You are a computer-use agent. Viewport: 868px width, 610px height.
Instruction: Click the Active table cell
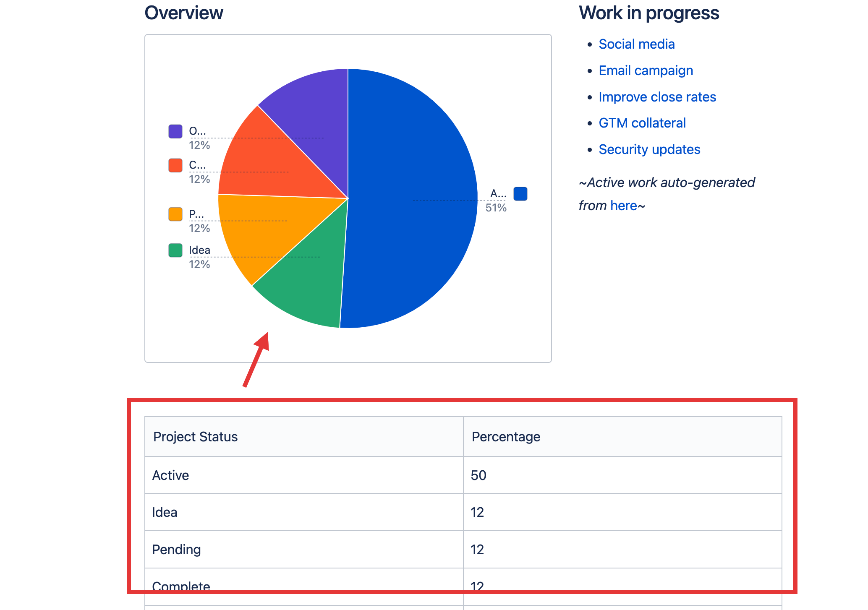click(304, 475)
